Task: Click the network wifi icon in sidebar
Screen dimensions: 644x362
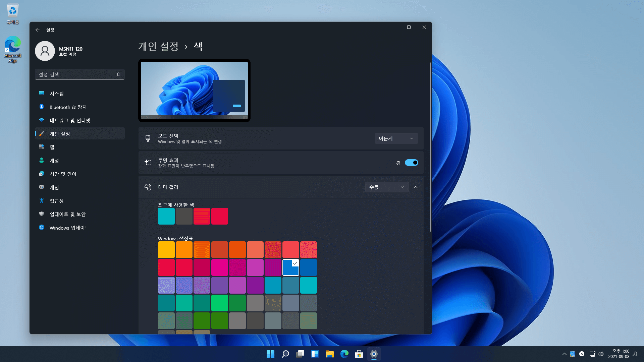Action: 42,120
